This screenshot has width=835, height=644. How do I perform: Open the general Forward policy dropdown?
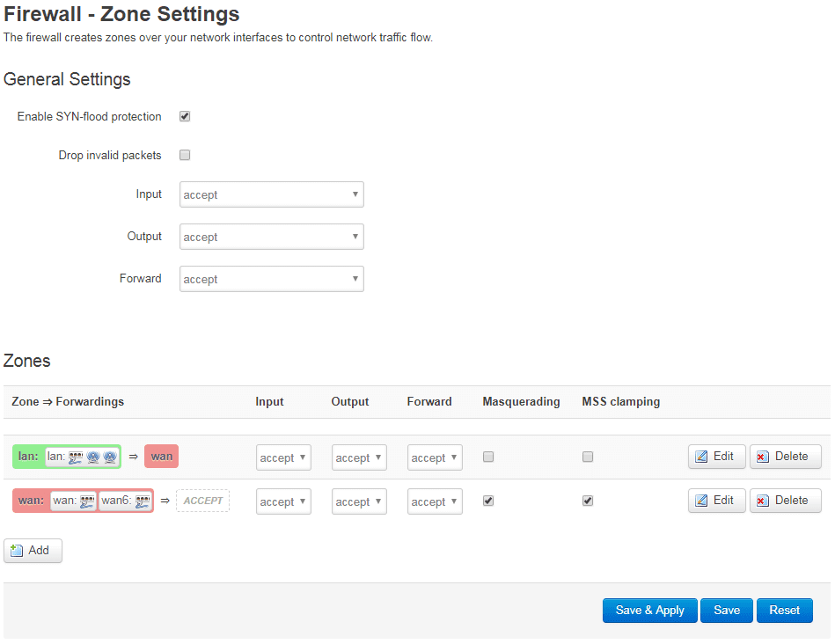pyautogui.click(x=272, y=279)
